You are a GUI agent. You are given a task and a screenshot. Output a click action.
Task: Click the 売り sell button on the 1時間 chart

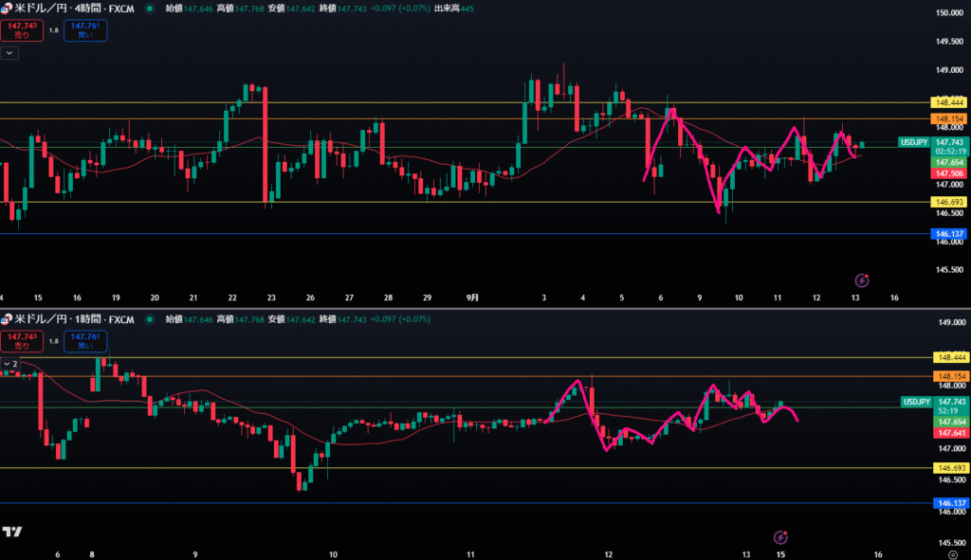22,341
